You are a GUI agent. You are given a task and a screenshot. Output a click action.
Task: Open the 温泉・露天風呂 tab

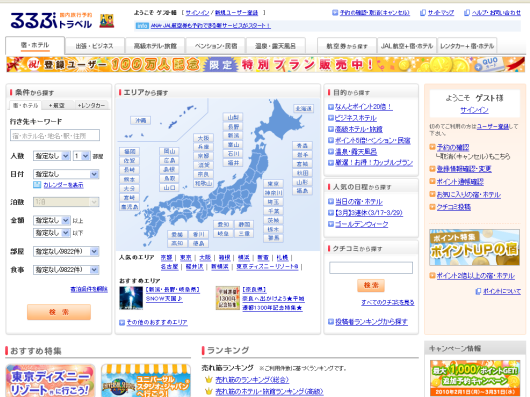[275, 46]
